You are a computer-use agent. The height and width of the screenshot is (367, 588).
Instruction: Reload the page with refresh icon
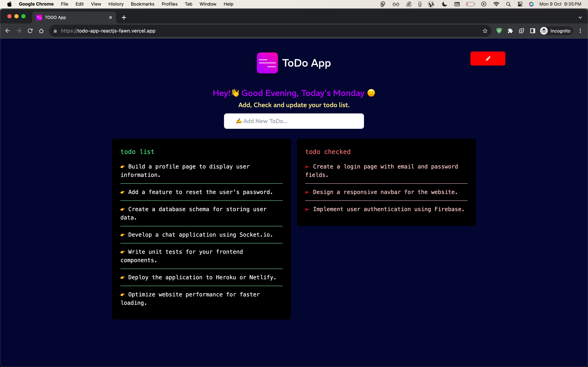coord(30,31)
